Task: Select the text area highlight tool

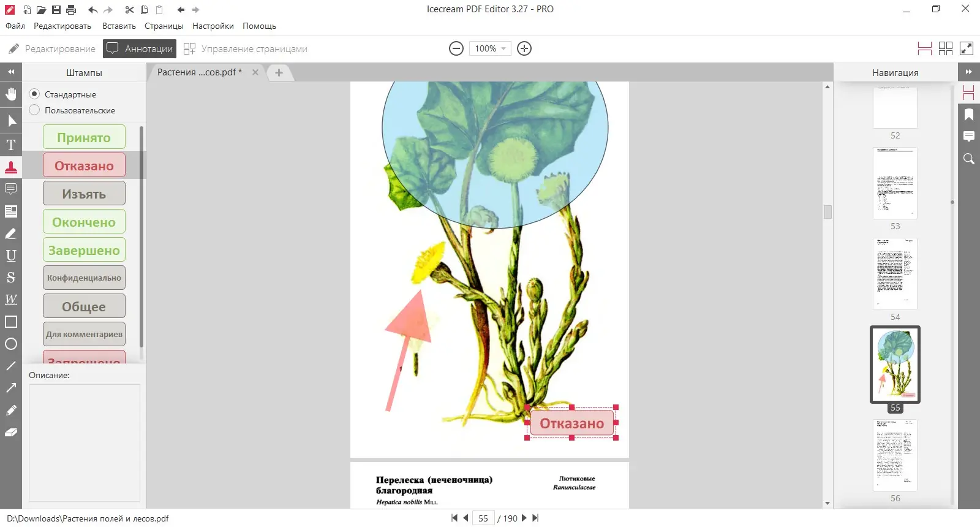Action: (x=11, y=211)
